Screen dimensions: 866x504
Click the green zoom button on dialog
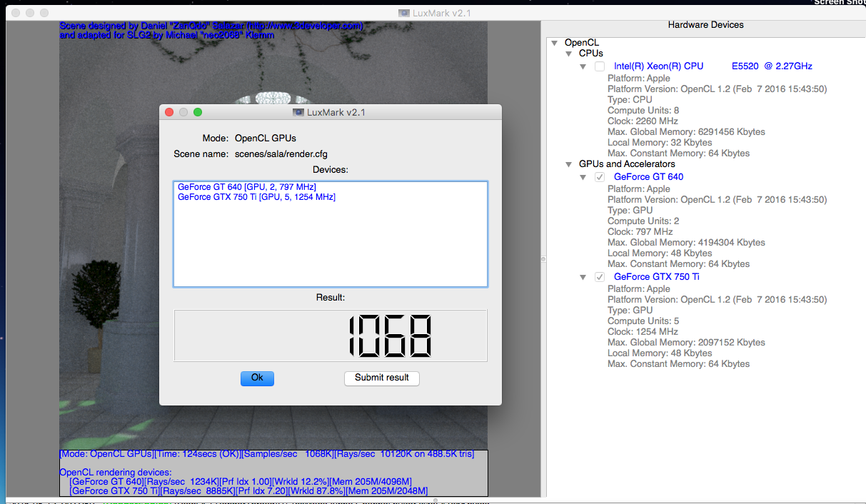(x=198, y=112)
